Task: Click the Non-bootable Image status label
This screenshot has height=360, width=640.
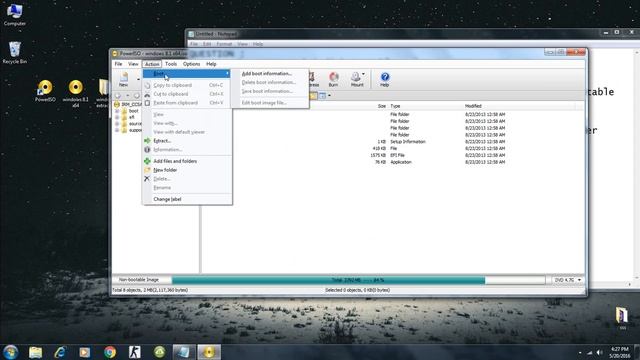Action: coord(139,280)
